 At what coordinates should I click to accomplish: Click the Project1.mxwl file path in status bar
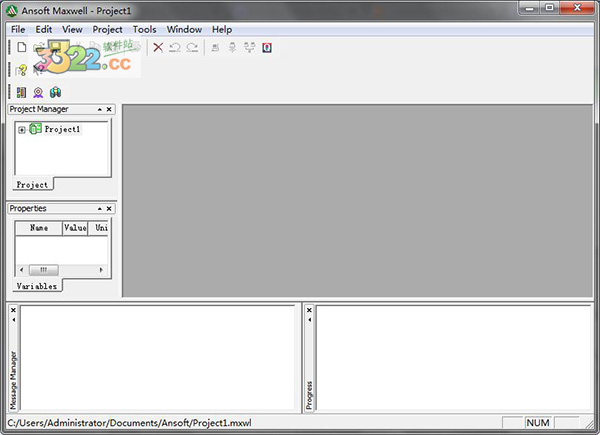[129, 423]
